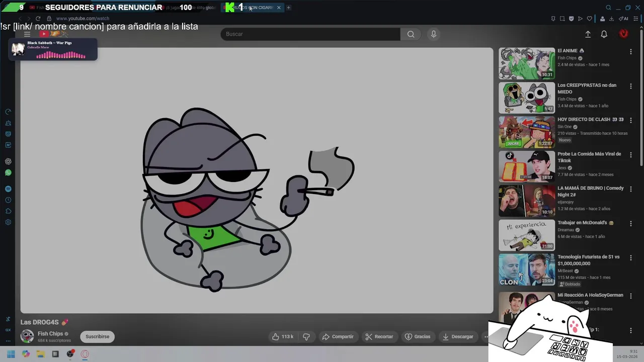Open options for Trabajar en McDonald's video
The image size is (644, 362).
coord(631,224)
